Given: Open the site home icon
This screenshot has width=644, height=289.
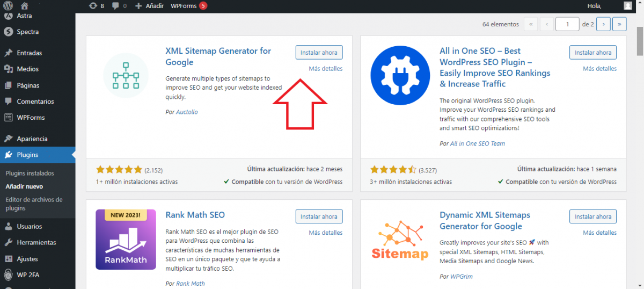Looking at the screenshot, I should click(24, 6).
